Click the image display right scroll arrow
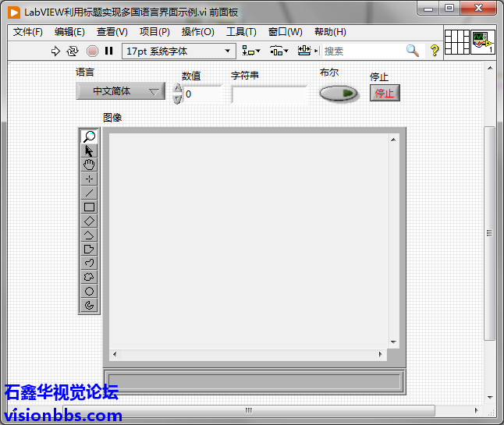The height and width of the screenshot is (425, 504). [381, 354]
